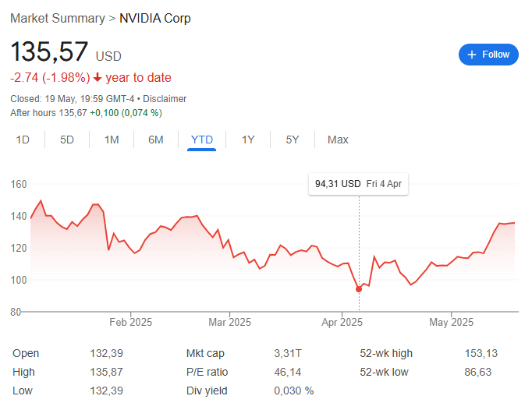Show the 6M time range
The width and height of the screenshot is (532, 410).
point(156,140)
